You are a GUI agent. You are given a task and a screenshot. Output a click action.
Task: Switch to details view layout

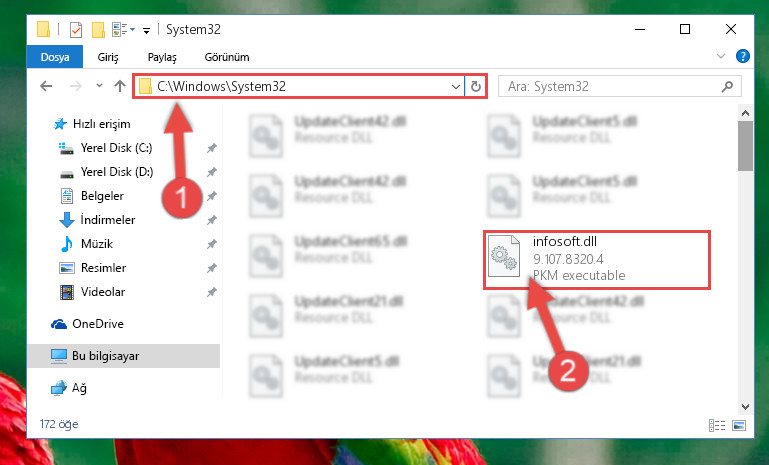point(717,425)
